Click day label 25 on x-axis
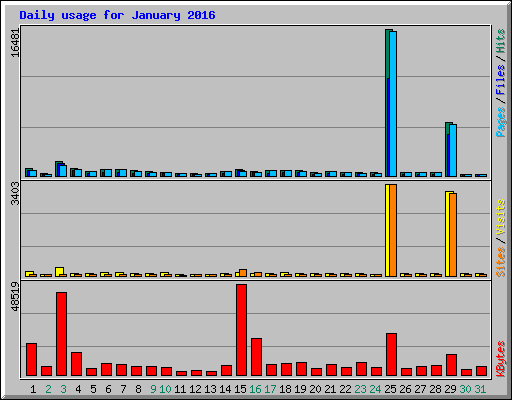512x400 pixels. pyautogui.click(x=390, y=389)
